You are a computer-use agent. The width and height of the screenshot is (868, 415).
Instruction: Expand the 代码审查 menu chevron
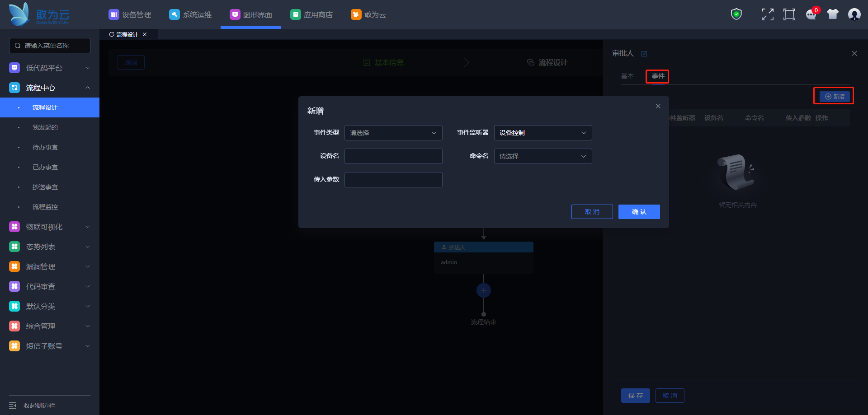(x=88, y=286)
